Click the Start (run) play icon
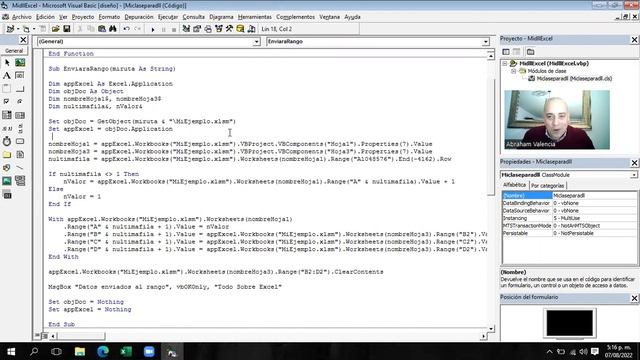Image resolution: width=640 pixels, height=360 pixels. tap(153, 29)
